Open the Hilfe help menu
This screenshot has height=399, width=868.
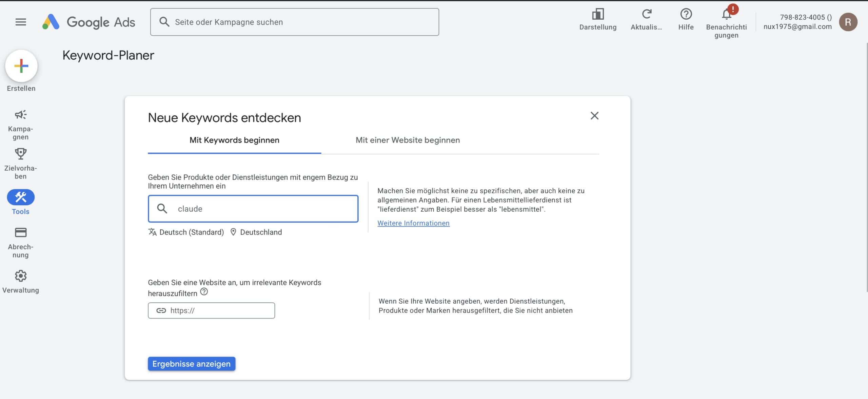(686, 20)
